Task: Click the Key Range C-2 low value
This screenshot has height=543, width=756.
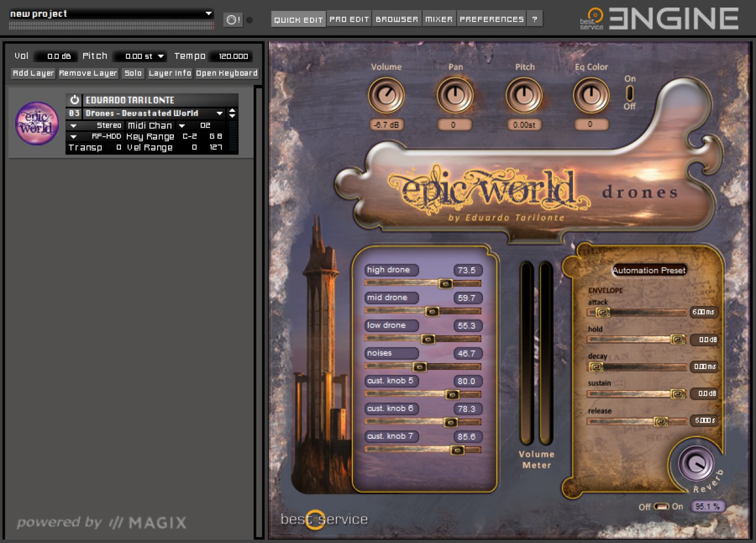Action: point(190,136)
